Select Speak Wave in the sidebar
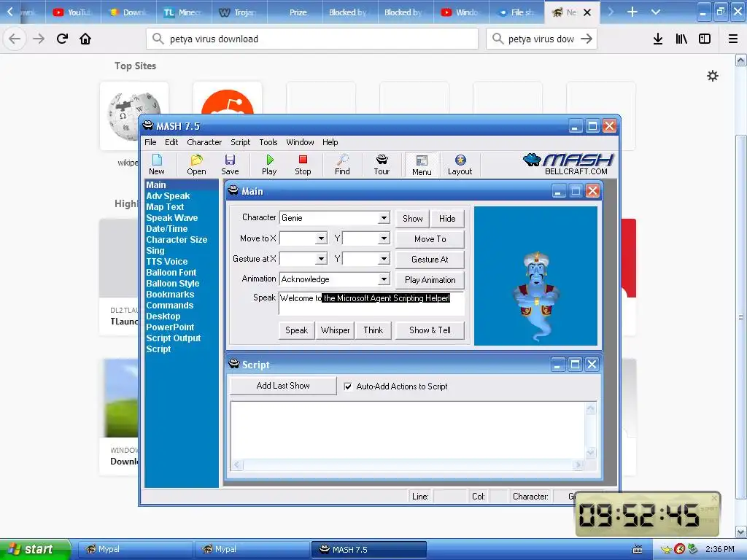747x560 pixels. 171,217
